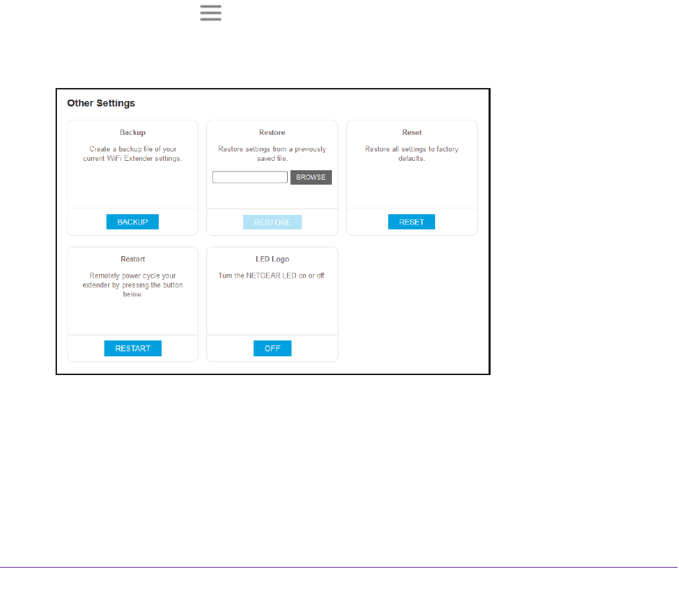Screen dimensions: 679x616
Task: Click 'Remotely power cycle your' text
Action: pyautogui.click(x=133, y=276)
